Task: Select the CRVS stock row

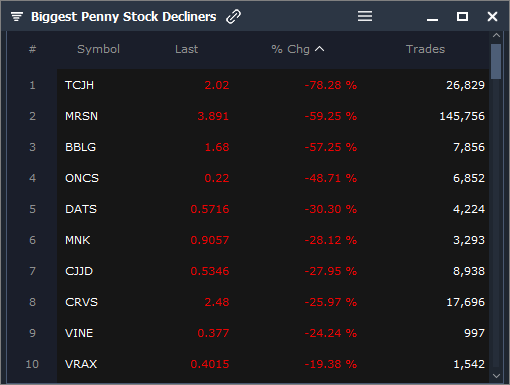Action: (273, 302)
